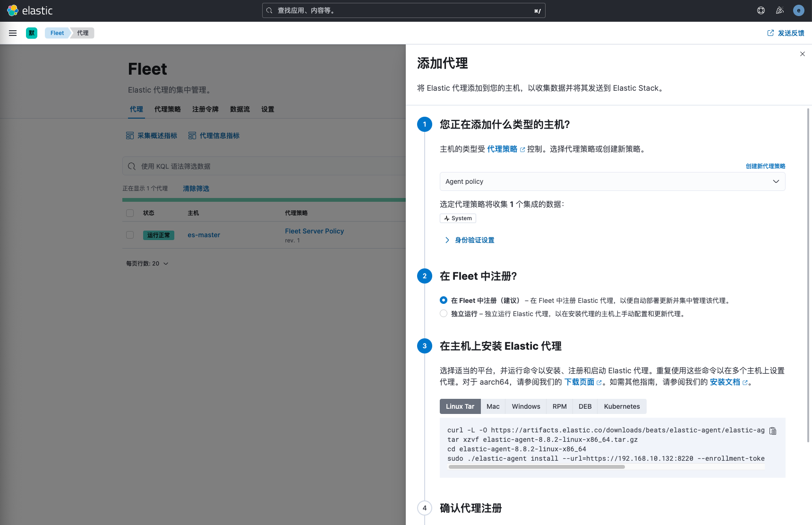Open the help menu icon
812x525 pixels.
(761, 10)
